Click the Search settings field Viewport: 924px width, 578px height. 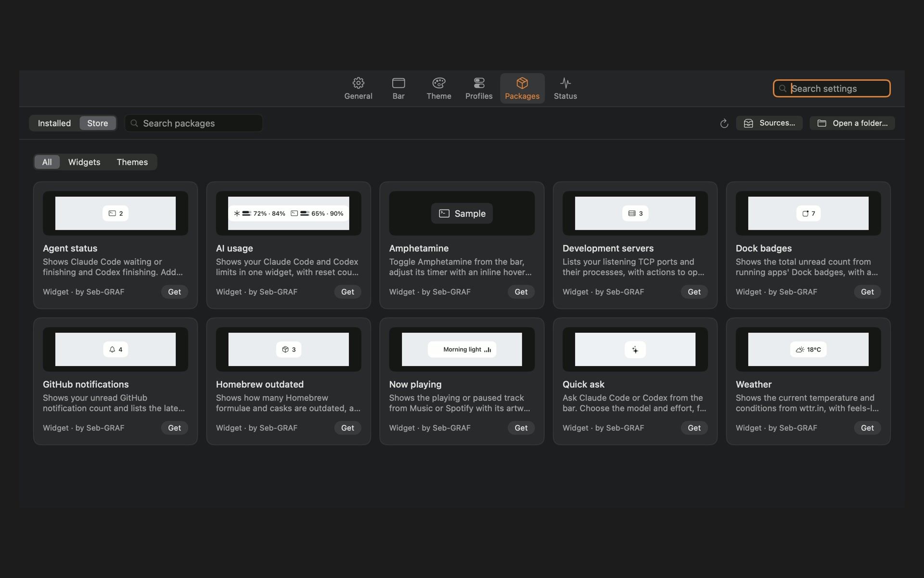click(832, 89)
